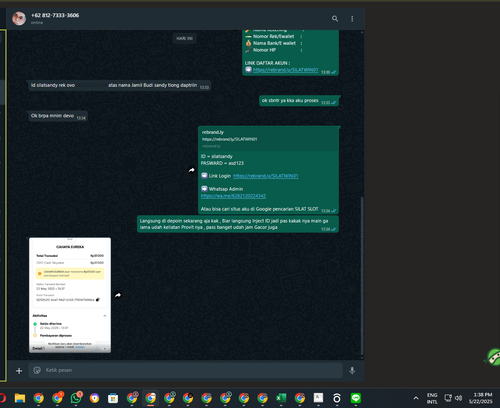Viewport: 500px width, 408px height.
Task: Open the Whatsap Admin wa.me link
Action: pyautogui.click(x=233, y=196)
